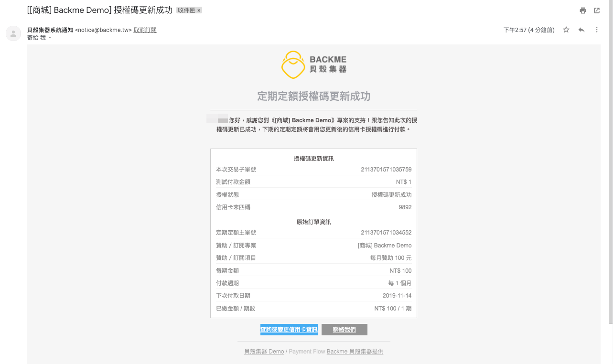This screenshot has width=614, height=364.
Task: Click the 測試付款金額 label
Action: point(233,182)
